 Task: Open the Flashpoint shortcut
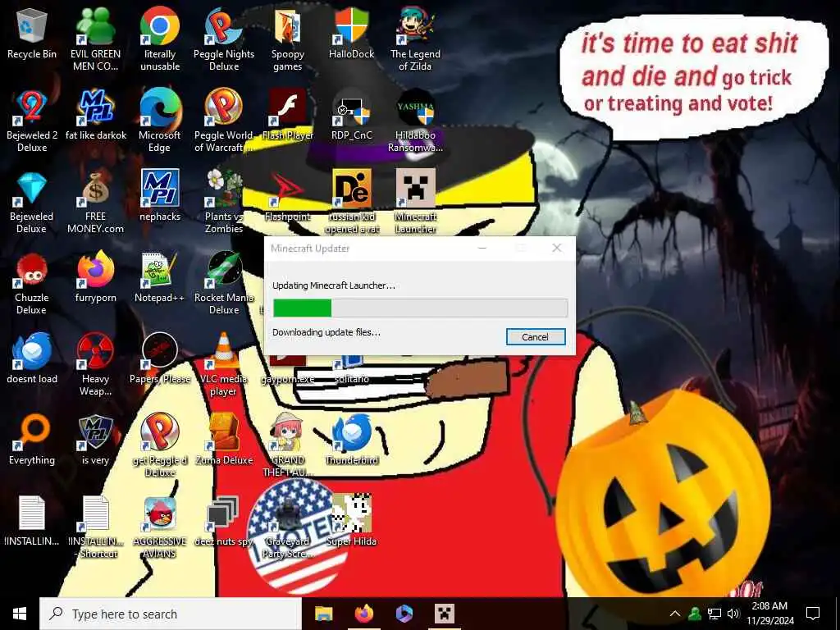coord(288,197)
